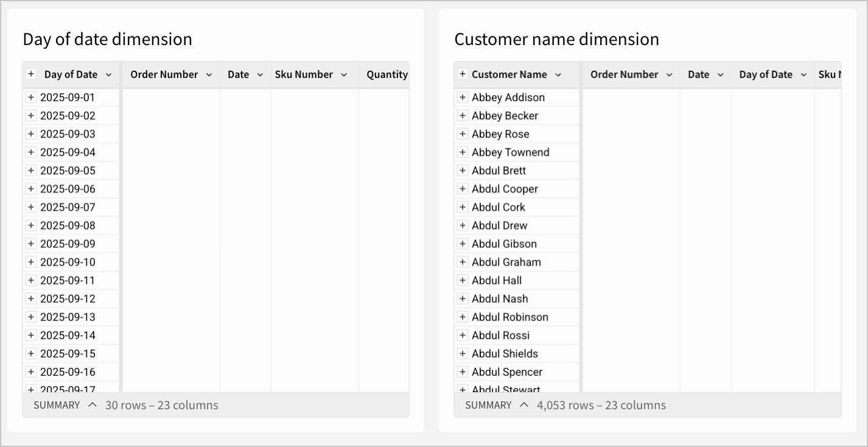Click the Quantity column header

click(x=387, y=74)
